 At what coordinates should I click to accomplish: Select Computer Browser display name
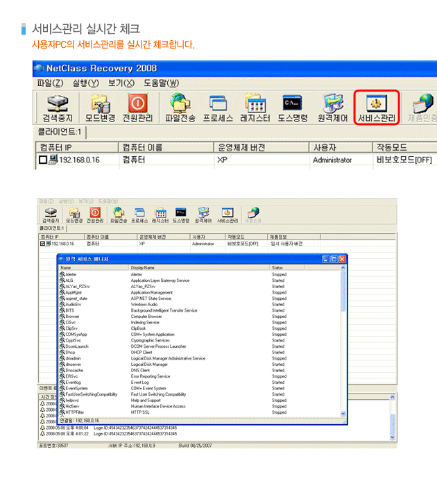click(x=146, y=317)
